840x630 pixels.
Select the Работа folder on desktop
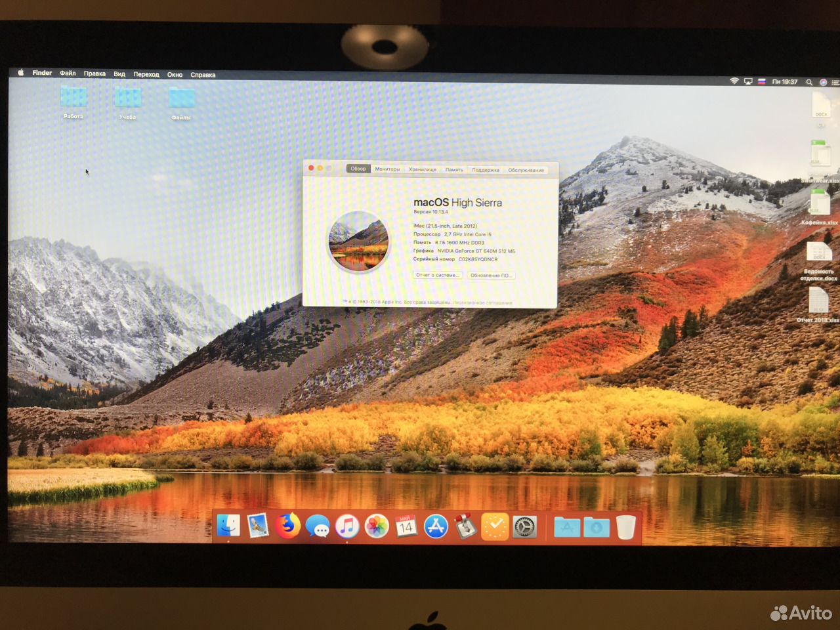(73, 98)
